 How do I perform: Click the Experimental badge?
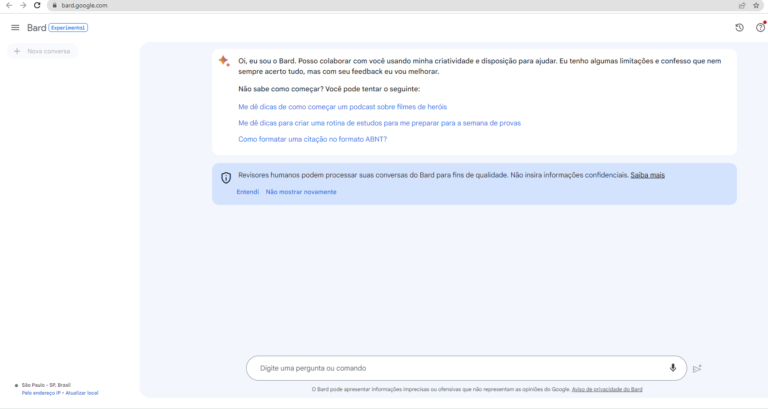68,28
